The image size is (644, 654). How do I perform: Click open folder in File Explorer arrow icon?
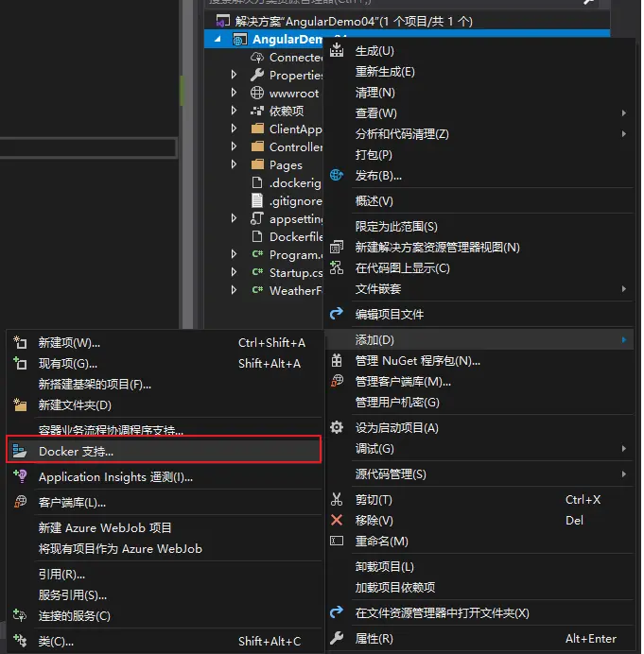tap(337, 612)
